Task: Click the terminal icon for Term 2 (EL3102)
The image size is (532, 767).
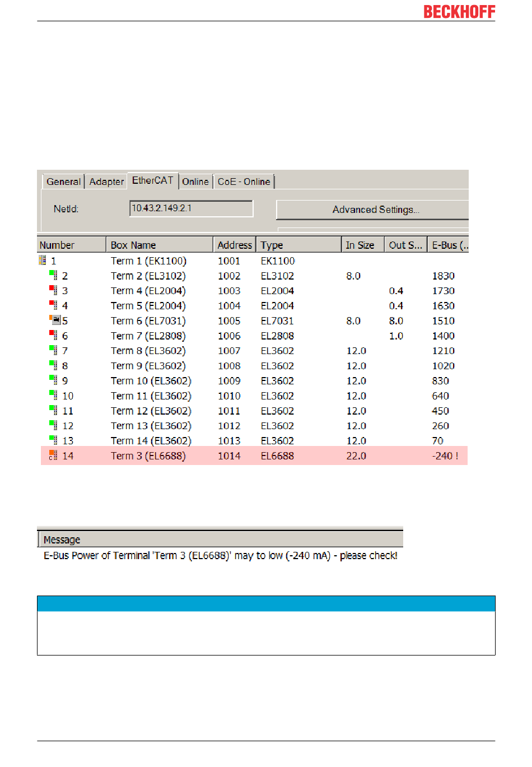Action: click(x=53, y=275)
